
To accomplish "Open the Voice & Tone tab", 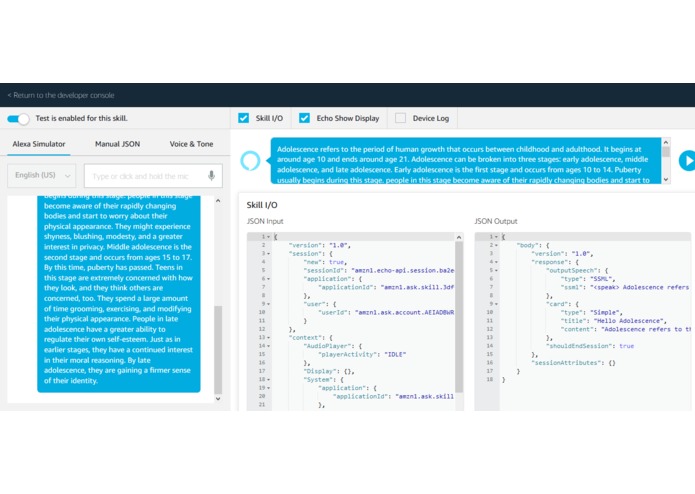I will coord(191,144).
